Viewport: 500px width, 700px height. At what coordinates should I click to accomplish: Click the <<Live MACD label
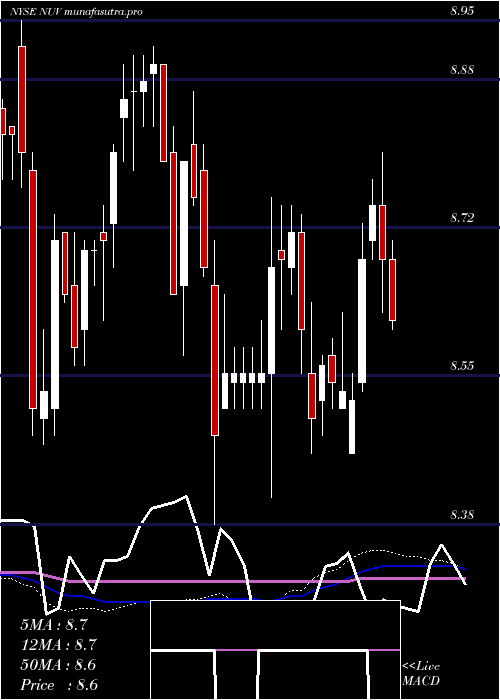pos(421,674)
